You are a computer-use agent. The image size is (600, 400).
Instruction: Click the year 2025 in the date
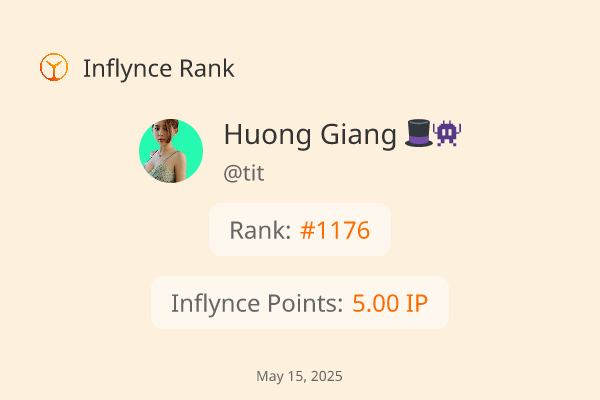(x=327, y=376)
